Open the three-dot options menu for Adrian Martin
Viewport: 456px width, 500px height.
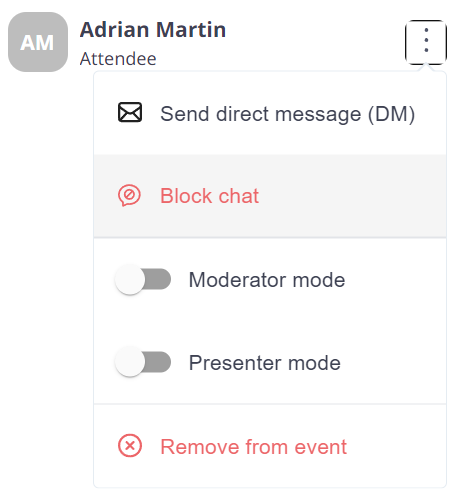pos(426,42)
